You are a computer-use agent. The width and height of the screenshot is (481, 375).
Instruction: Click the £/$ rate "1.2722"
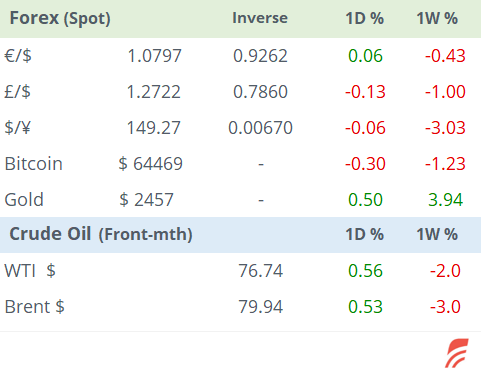154,92
